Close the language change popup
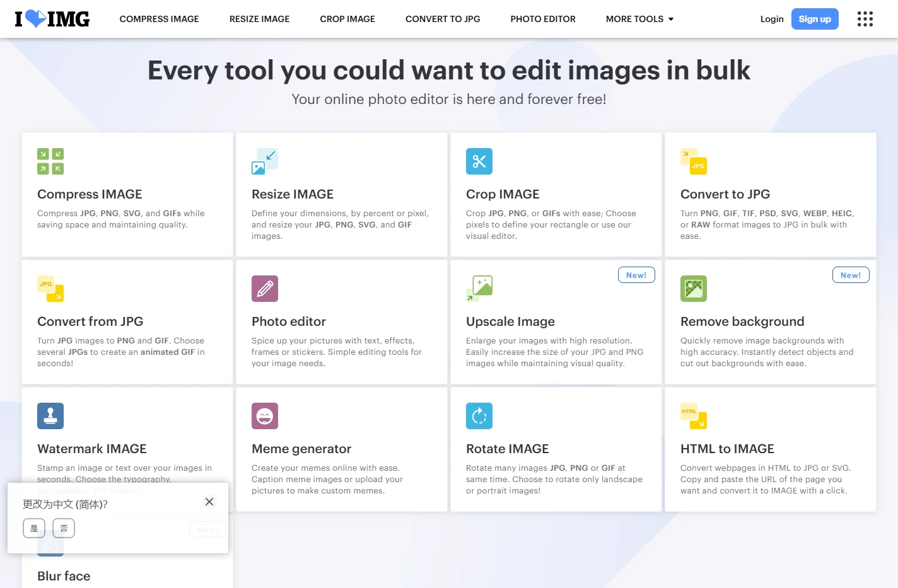Viewport: 898px width, 588px height. [209, 502]
